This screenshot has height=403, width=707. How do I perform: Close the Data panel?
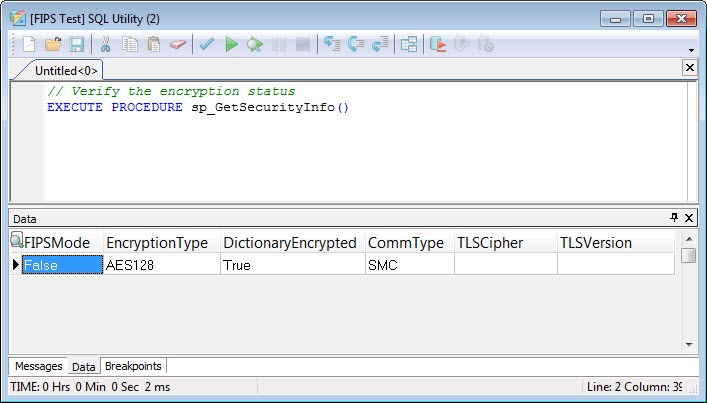[x=689, y=218]
